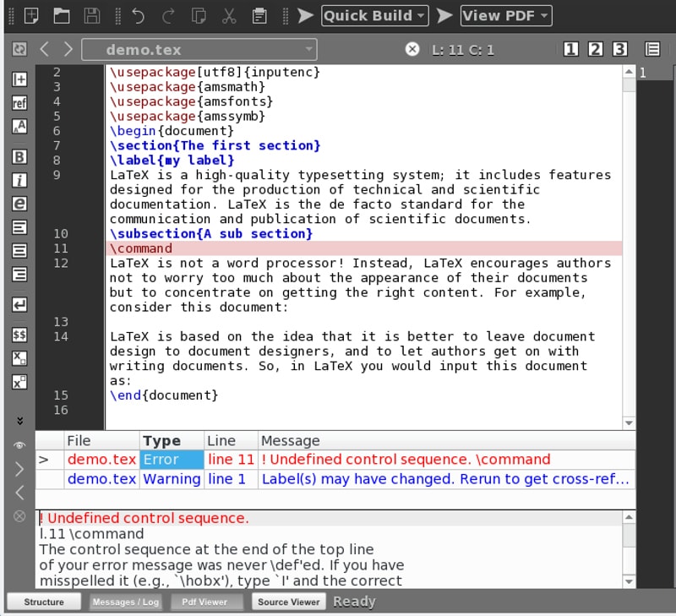Click the eye icon beside the message table

click(19, 444)
